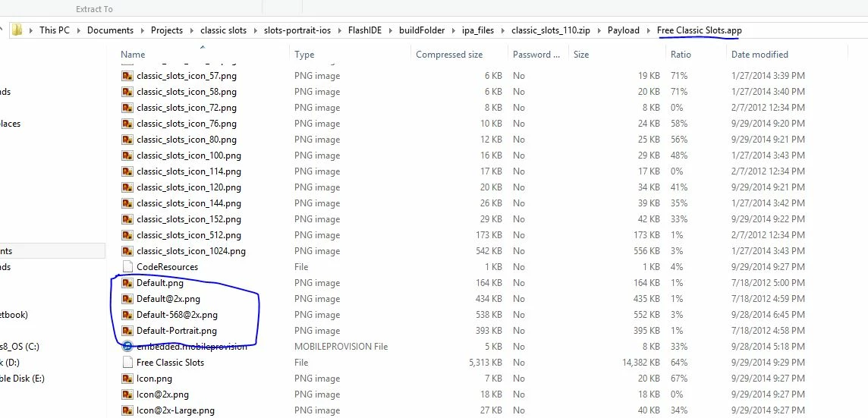Click the embedded.mobileprovision file icon
The width and height of the screenshot is (868, 418).
[x=127, y=347]
